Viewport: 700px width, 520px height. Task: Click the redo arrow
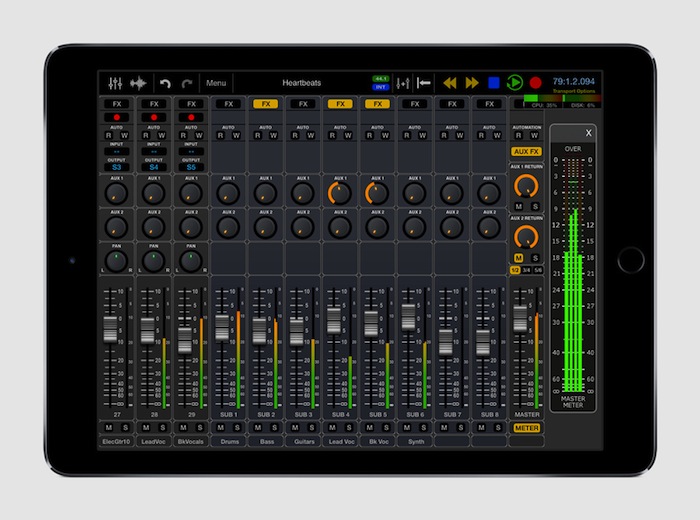pyautogui.click(x=187, y=83)
